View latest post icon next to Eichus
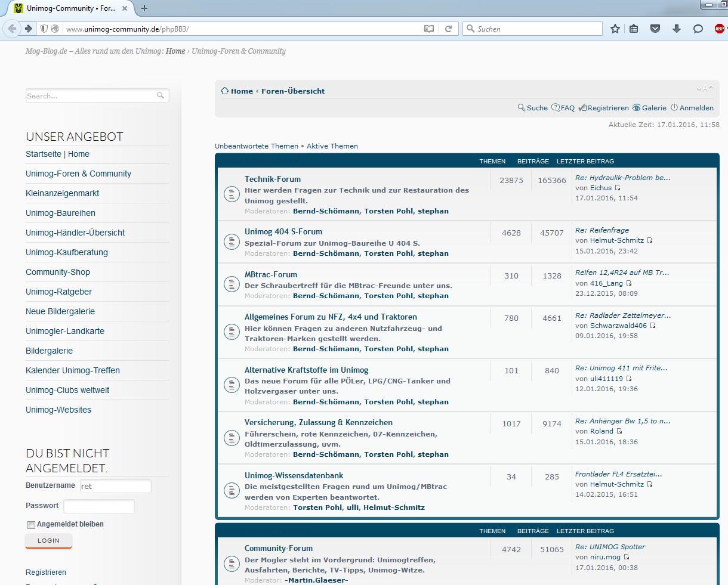Viewport: 728px width, 585px height. 618,188
